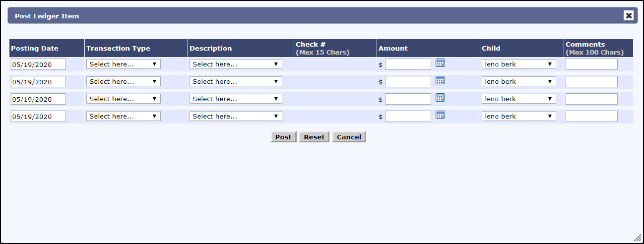Click the Reset button
Screen dimensions: 644x244
(314, 137)
